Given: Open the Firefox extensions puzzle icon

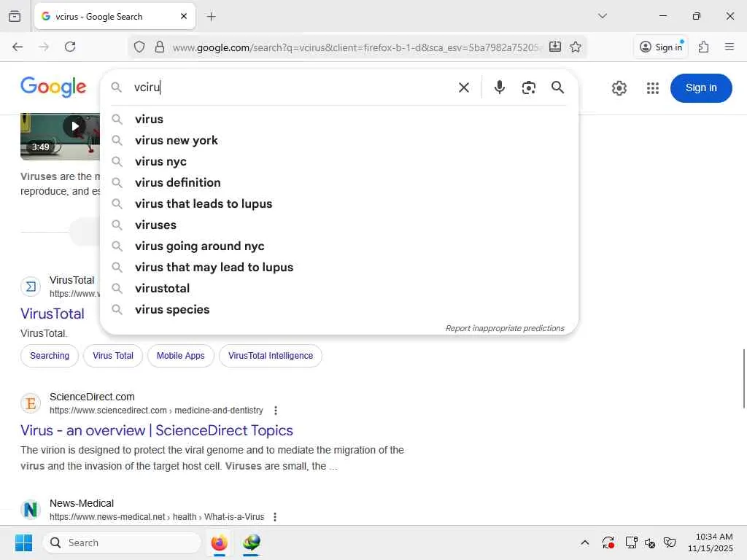Looking at the screenshot, I should click(703, 47).
